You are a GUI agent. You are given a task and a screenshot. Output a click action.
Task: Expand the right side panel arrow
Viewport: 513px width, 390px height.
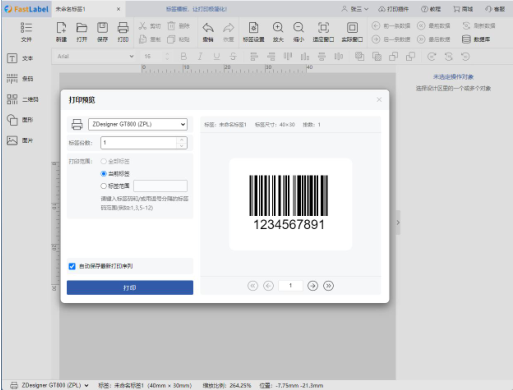398,222
